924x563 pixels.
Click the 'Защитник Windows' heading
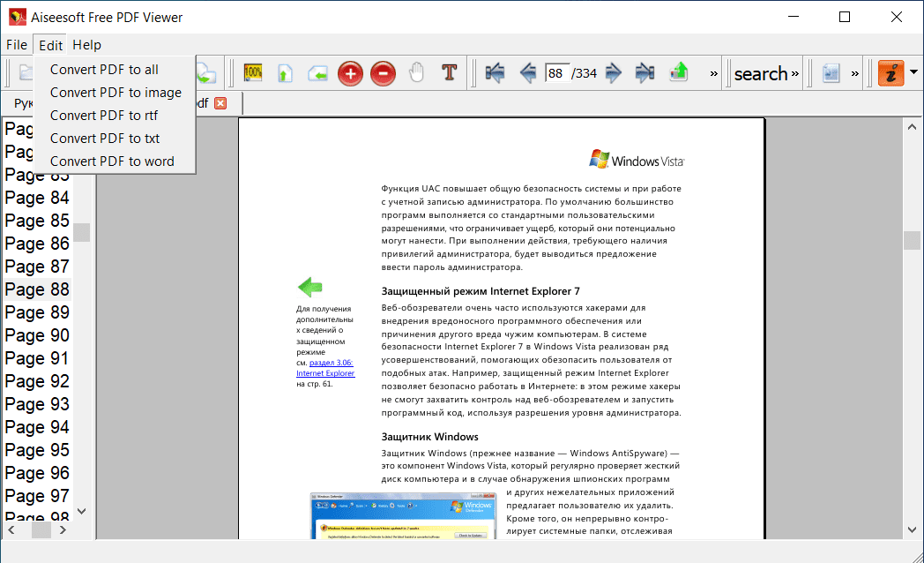click(429, 437)
